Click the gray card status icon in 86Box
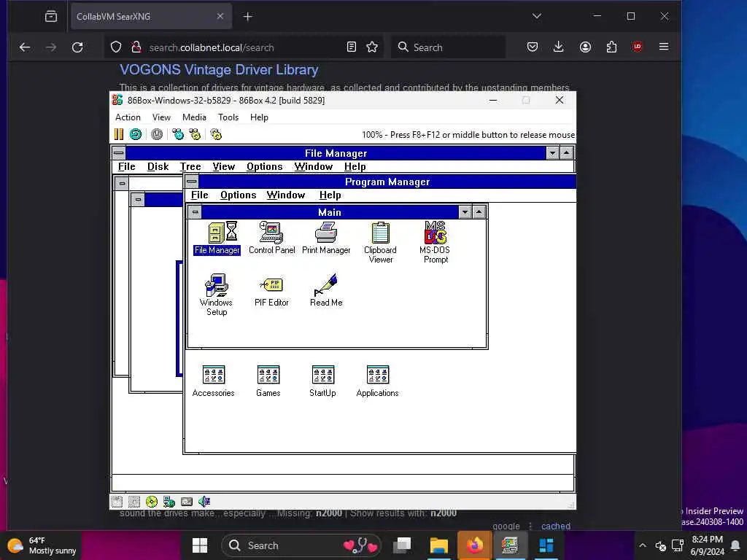 point(187,502)
